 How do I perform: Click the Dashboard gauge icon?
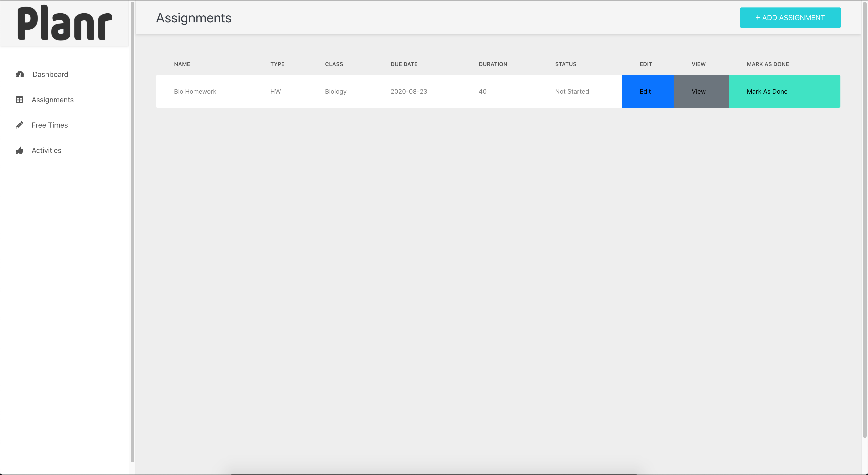(x=20, y=74)
